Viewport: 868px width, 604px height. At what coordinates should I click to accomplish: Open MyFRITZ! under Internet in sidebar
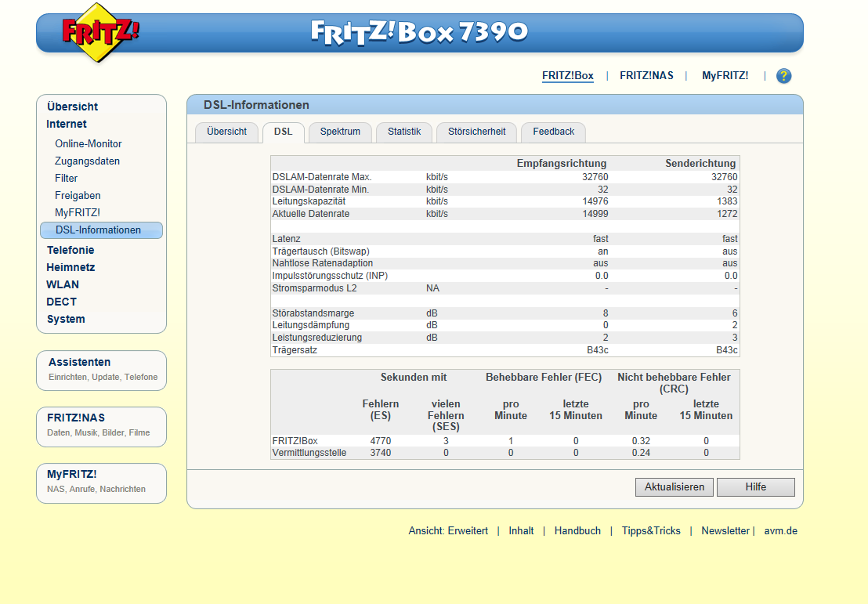point(77,212)
